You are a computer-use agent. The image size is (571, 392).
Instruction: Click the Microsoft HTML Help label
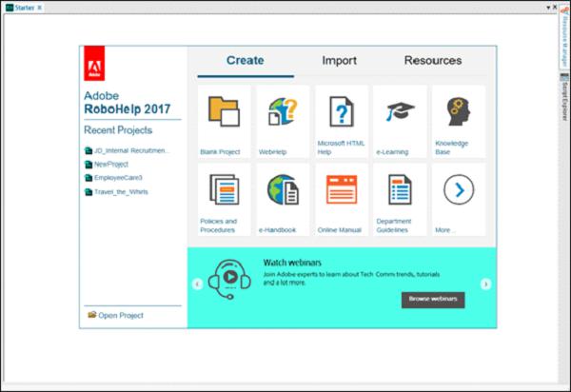pyautogui.click(x=341, y=147)
